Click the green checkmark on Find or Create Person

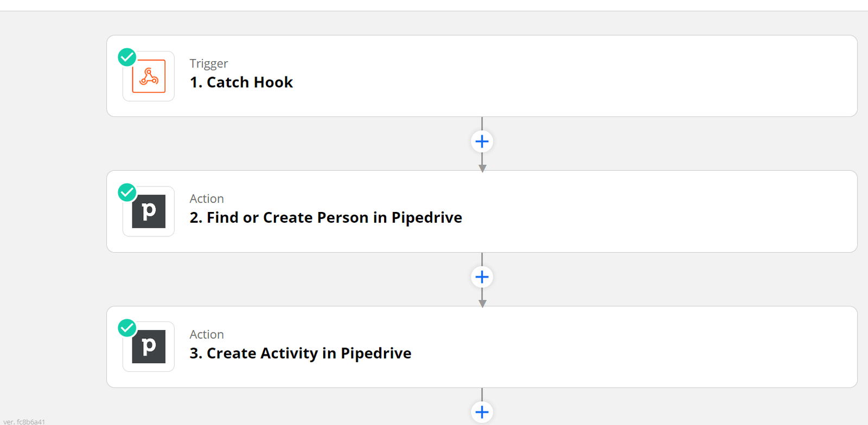tap(127, 192)
